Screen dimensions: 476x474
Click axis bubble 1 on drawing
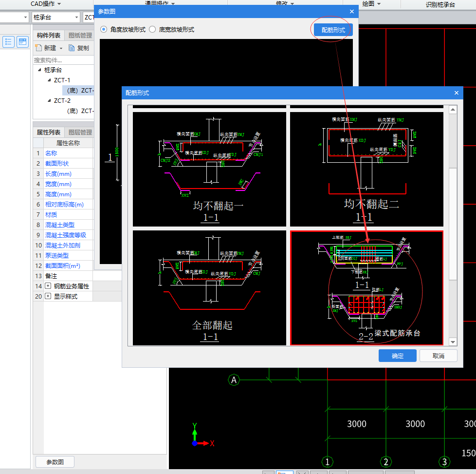[x=327, y=462]
